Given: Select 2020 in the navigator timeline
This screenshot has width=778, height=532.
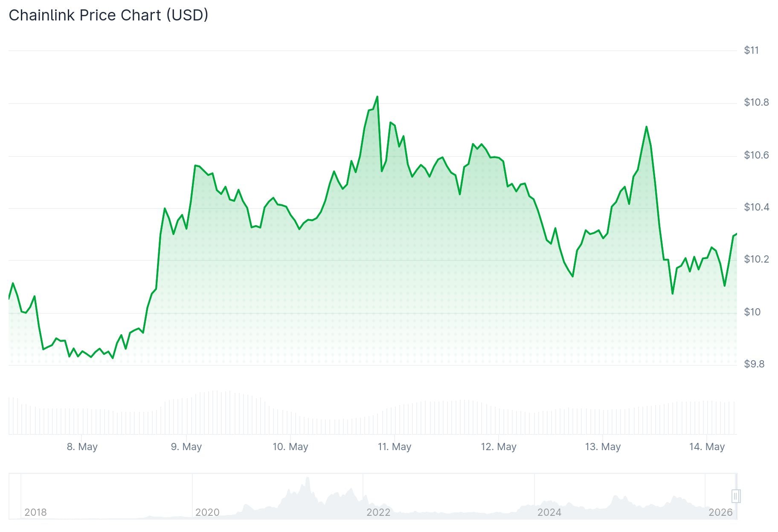Looking at the screenshot, I should click(207, 512).
